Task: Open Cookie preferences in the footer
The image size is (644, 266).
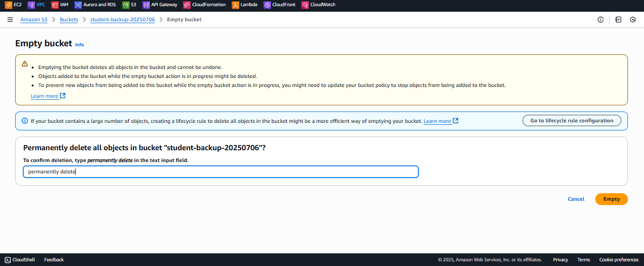Action: pyautogui.click(x=618, y=260)
